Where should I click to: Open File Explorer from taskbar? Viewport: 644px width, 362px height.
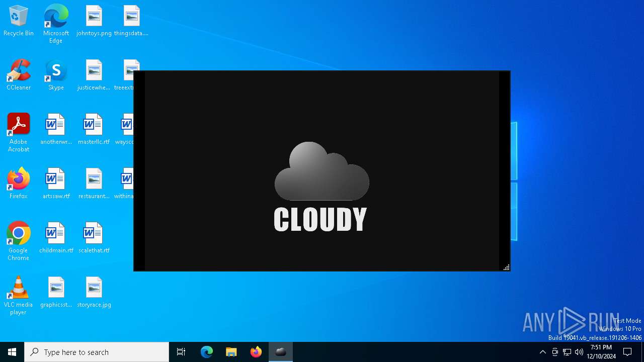pyautogui.click(x=231, y=352)
